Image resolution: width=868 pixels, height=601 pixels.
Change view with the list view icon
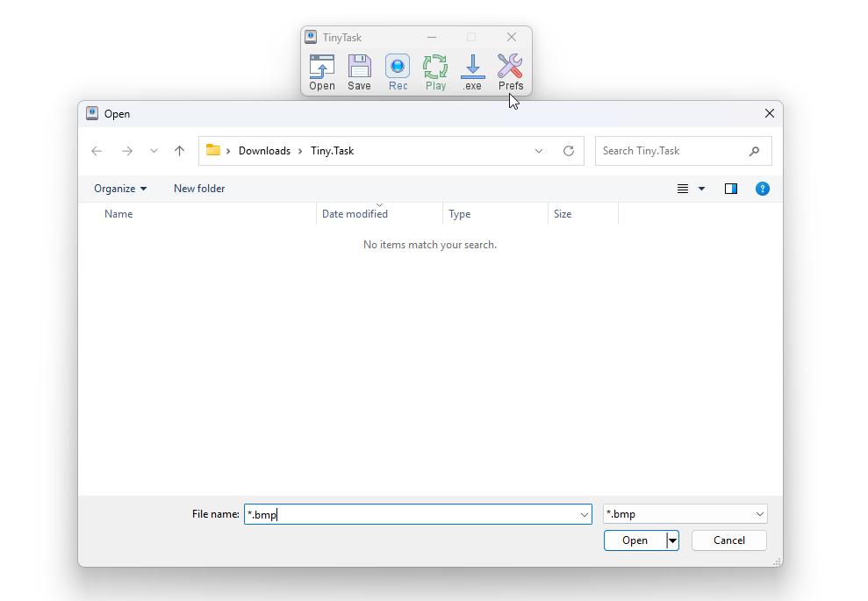683,189
